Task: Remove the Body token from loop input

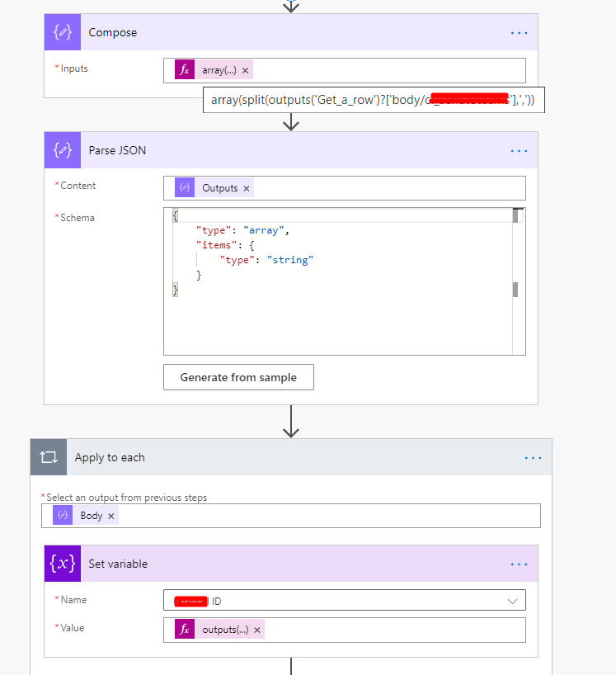Action: click(111, 516)
